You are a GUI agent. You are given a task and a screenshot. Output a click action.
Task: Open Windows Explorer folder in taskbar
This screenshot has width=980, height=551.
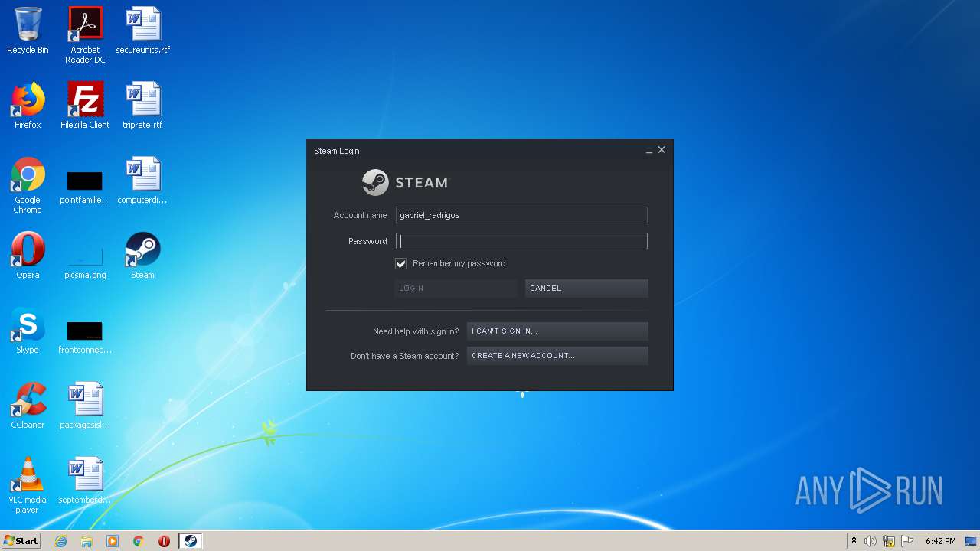pyautogui.click(x=87, y=541)
